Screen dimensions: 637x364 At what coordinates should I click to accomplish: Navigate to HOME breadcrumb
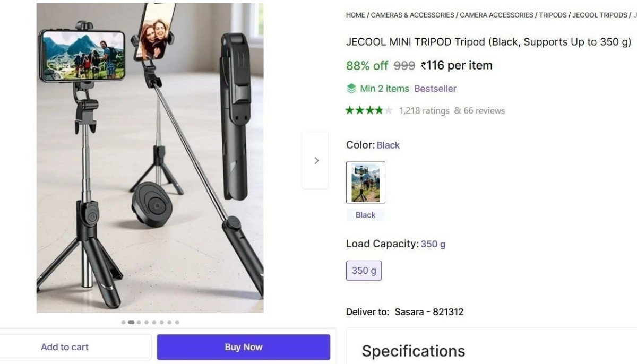point(355,15)
